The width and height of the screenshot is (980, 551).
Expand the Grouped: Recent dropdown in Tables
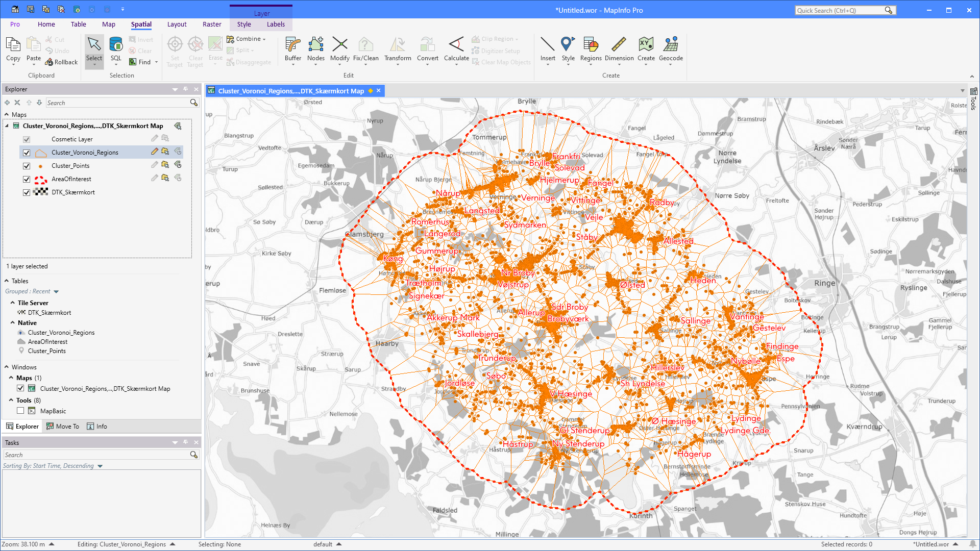56,291
